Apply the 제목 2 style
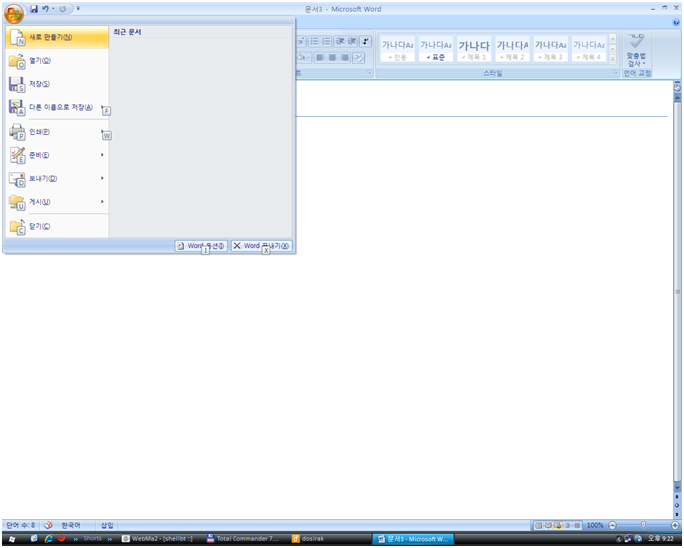This screenshot has height=548, width=684. (512, 49)
